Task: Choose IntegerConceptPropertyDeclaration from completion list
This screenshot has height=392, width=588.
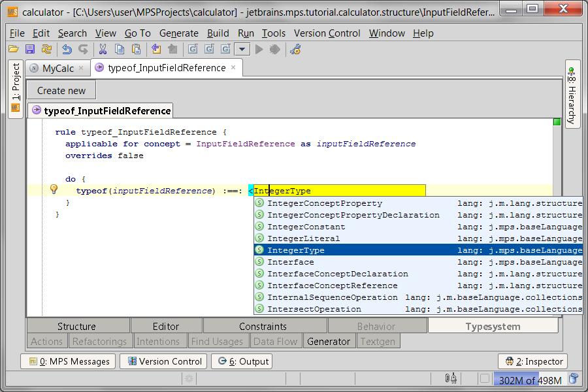Action: [x=418, y=215]
